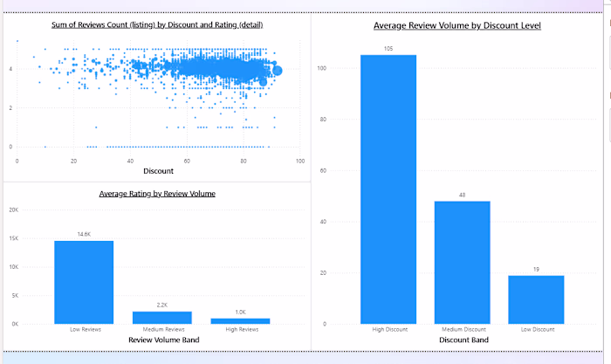
Task: Click the 'Low Reviews' axis label
Action: [86, 329]
